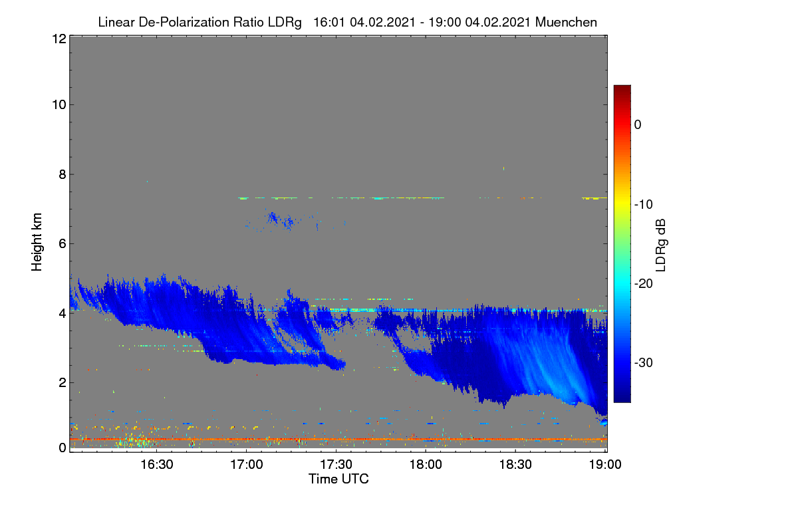Click the dark red top of colorbar
Screen dimensions: 798x532
point(622,90)
